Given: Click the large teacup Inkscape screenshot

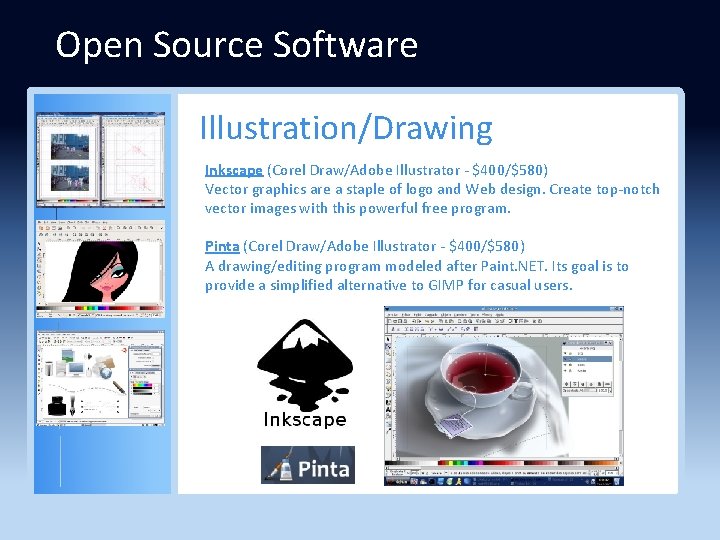Looking at the screenshot, I should coord(504,396).
